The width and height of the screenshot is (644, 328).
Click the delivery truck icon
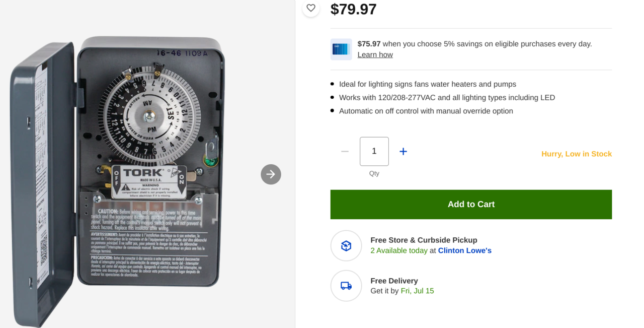346,286
